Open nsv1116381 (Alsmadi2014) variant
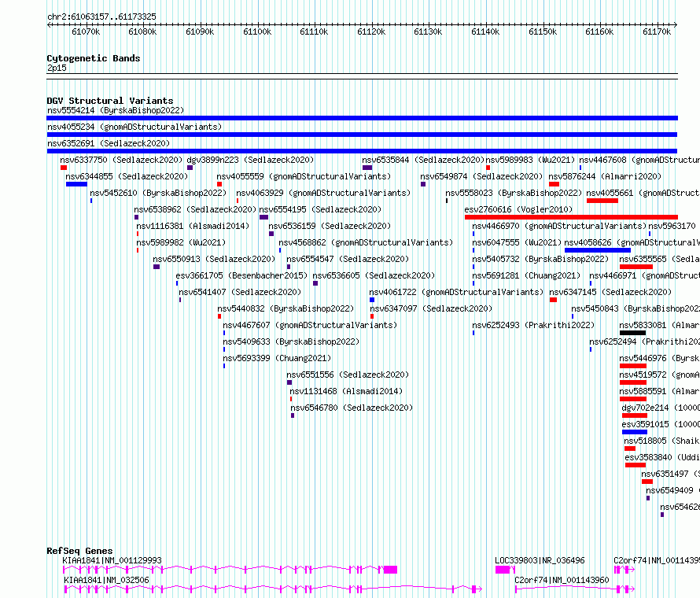700x598 pixels. [x=193, y=226]
